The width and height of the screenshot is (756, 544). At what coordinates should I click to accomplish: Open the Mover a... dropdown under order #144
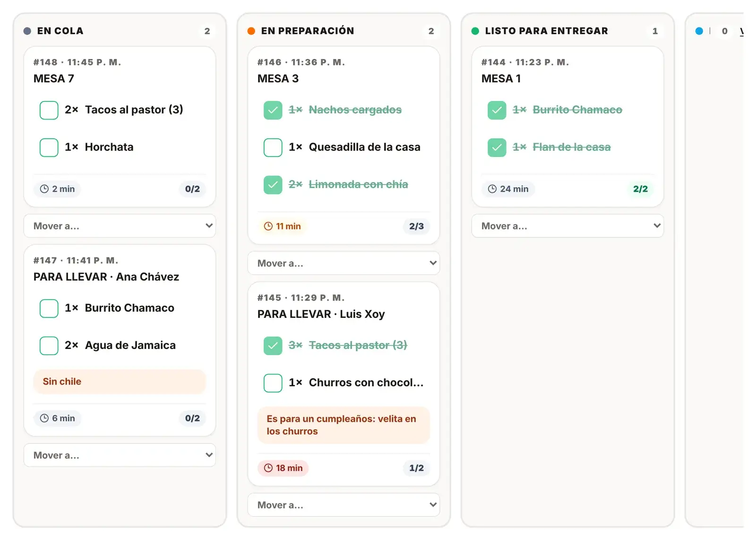[567, 226]
